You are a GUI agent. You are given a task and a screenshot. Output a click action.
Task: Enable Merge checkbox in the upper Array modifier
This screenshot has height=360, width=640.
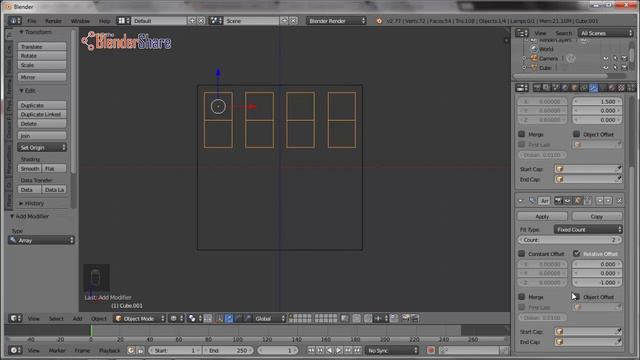pyautogui.click(x=522, y=134)
